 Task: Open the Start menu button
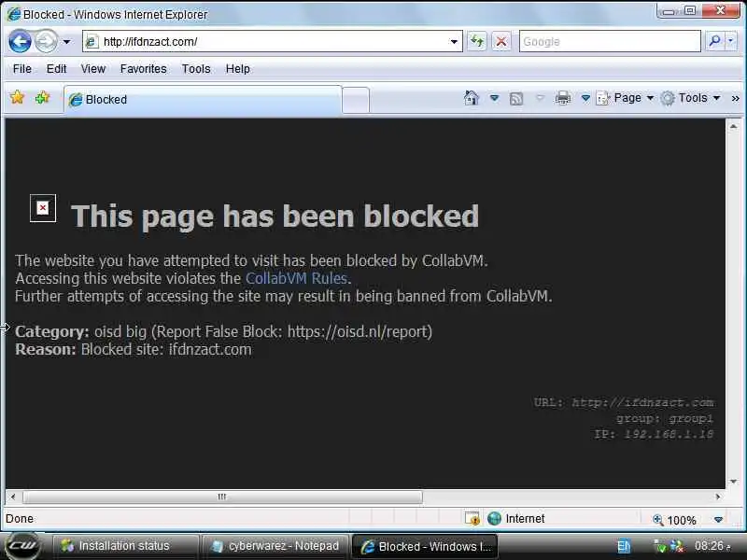(x=22, y=546)
